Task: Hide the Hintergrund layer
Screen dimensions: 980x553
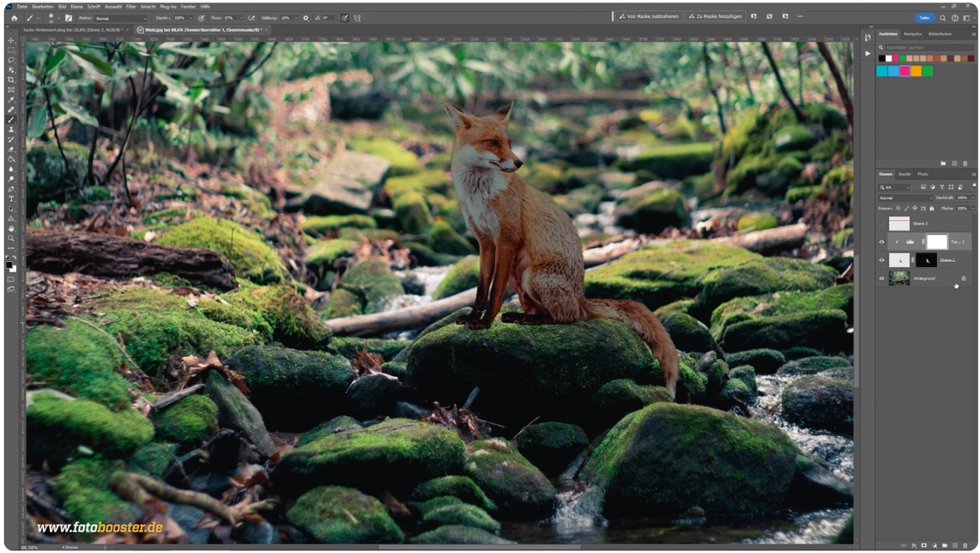Action: point(881,278)
